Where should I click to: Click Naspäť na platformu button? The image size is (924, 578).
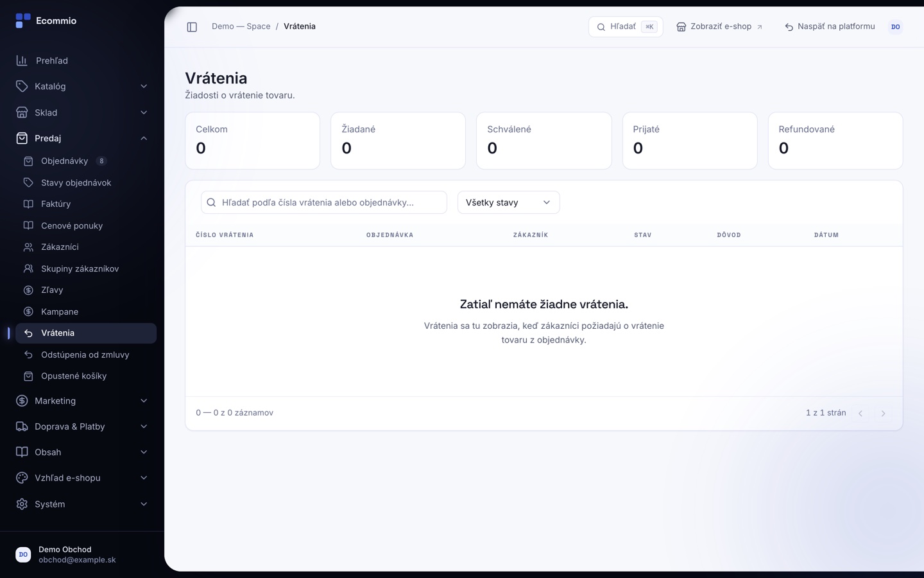click(830, 27)
